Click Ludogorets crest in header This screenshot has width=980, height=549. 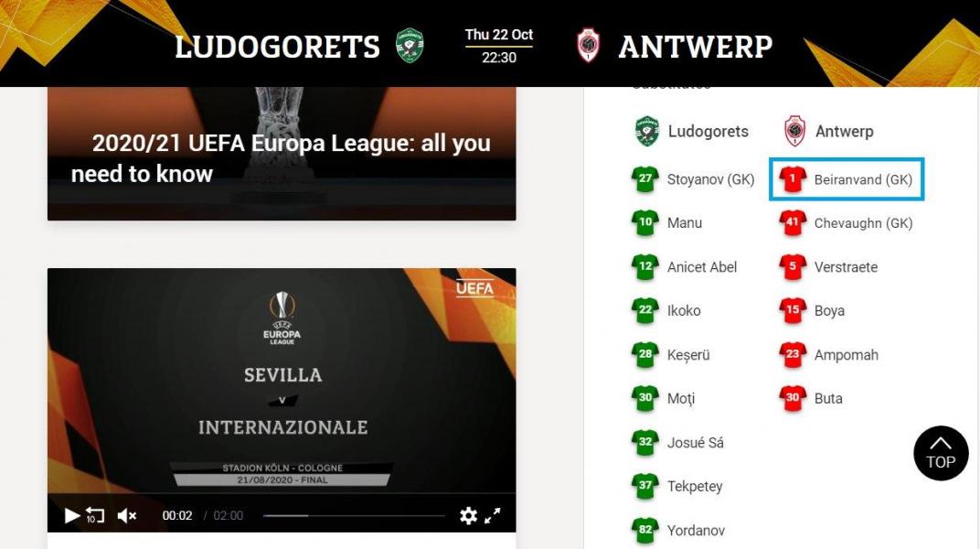[x=410, y=46]
